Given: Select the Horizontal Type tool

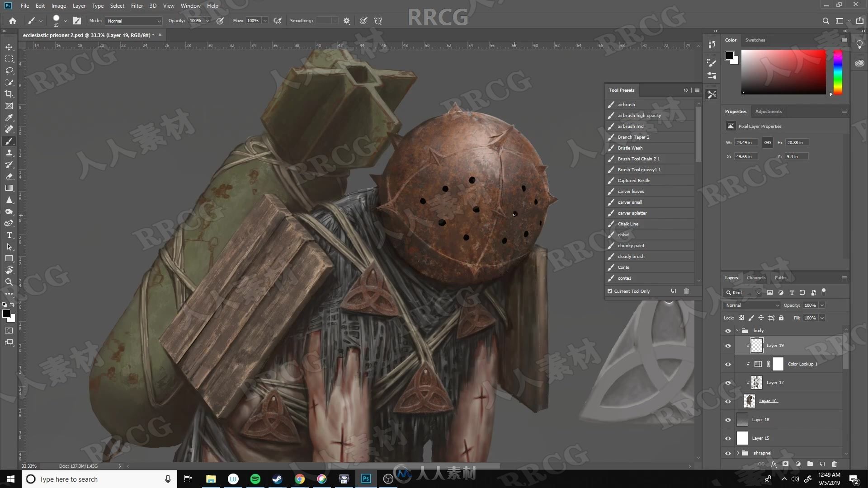Looking at the screenshot, I should pos(9,235).
